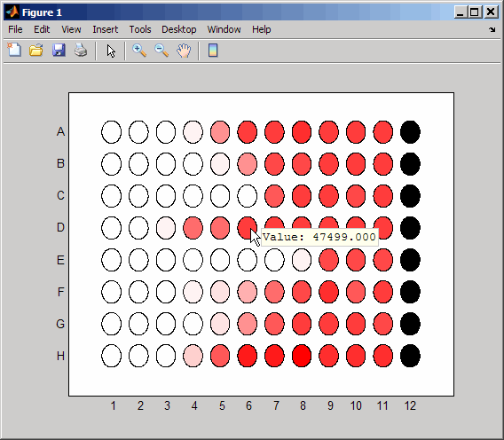Screen dimensions: 504x440
Task: Open the Tools menu
Action: tap(140, 29)
